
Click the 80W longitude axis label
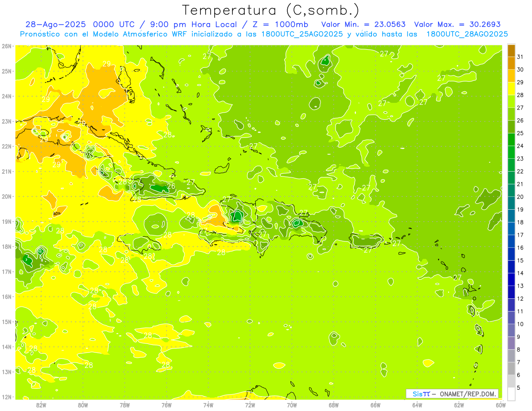[82, 405]
